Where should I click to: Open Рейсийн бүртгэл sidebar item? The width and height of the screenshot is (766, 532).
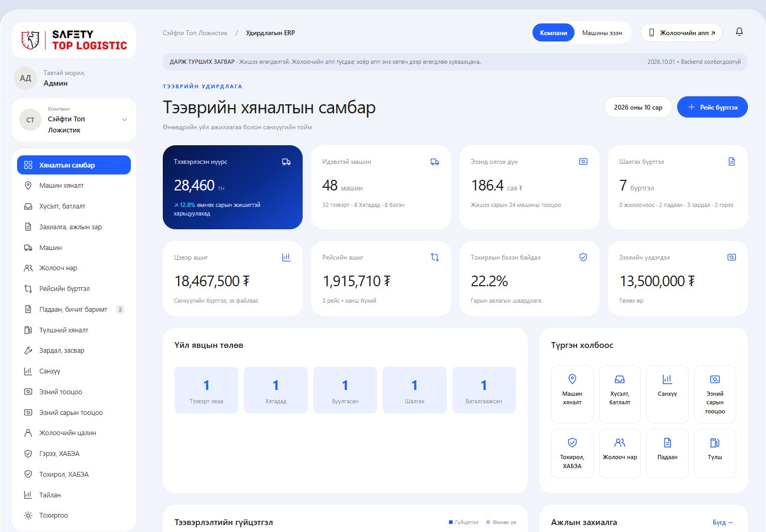click(74, 289)
